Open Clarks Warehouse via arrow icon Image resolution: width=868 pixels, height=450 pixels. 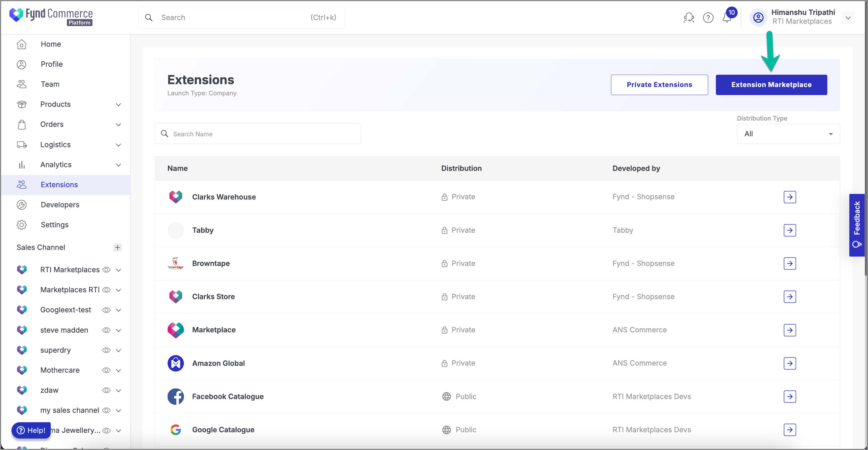point(790,197)
